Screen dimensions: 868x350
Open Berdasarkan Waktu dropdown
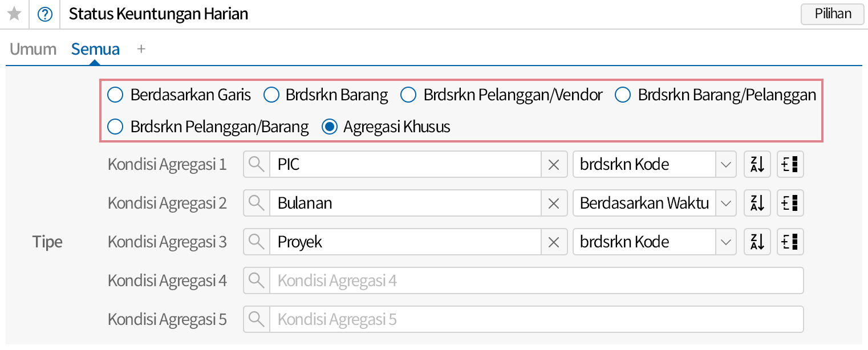tap(725, 204)
